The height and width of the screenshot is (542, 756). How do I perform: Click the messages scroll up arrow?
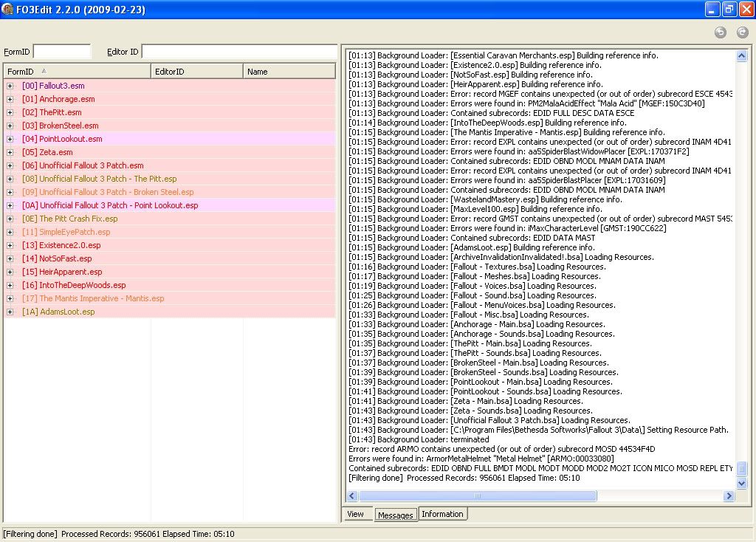click(x=741, y=56)
